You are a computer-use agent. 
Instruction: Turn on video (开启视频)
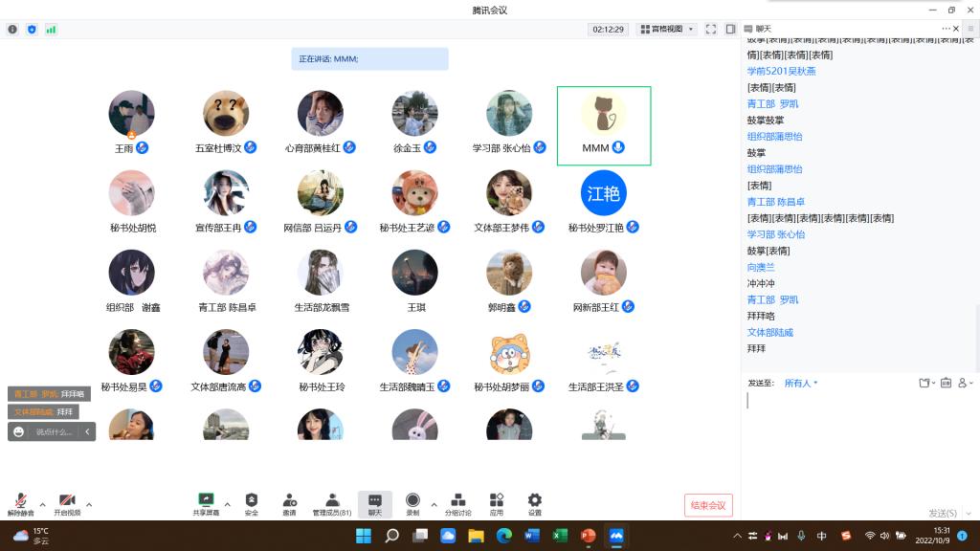pyautogui.click(x=67, y=501)
